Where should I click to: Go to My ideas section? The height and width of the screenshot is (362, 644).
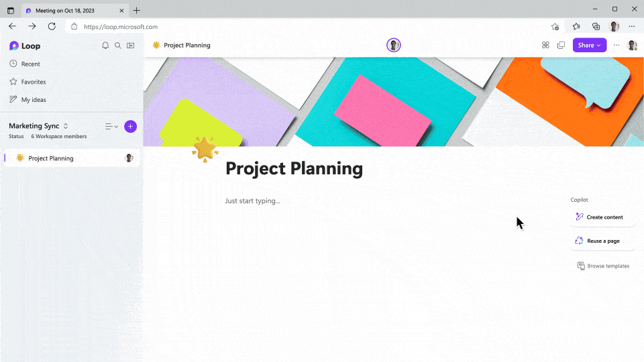click(34, 100)
